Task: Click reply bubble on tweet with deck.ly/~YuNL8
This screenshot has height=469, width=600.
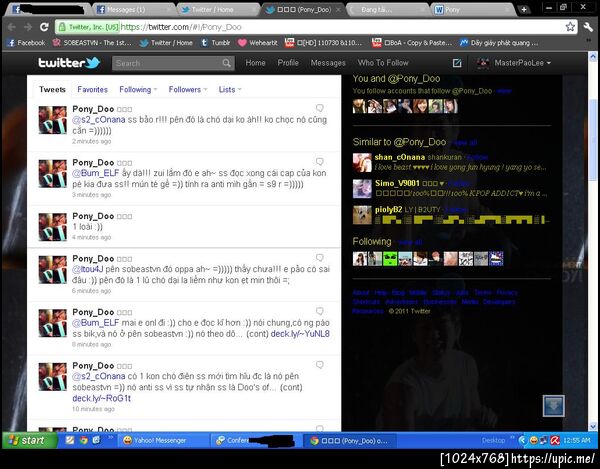Action: click(x=320, y=311)
